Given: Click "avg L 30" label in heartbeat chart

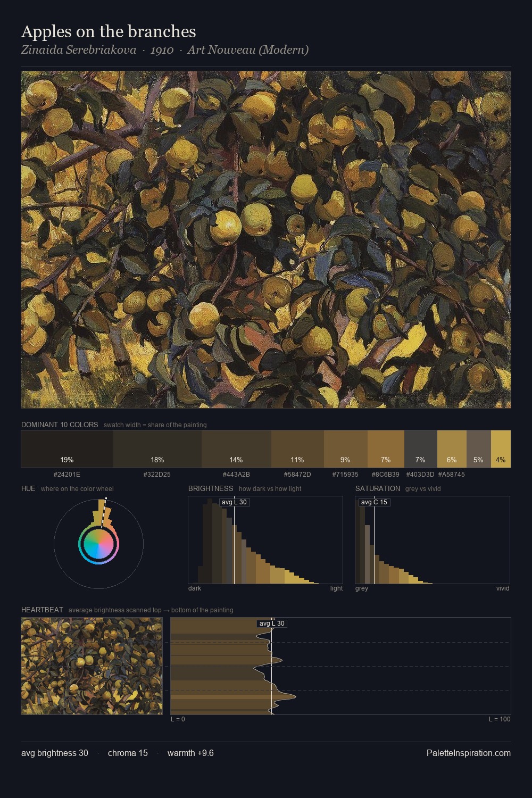Looking at the screenshot, I should [x=272, y=624].
